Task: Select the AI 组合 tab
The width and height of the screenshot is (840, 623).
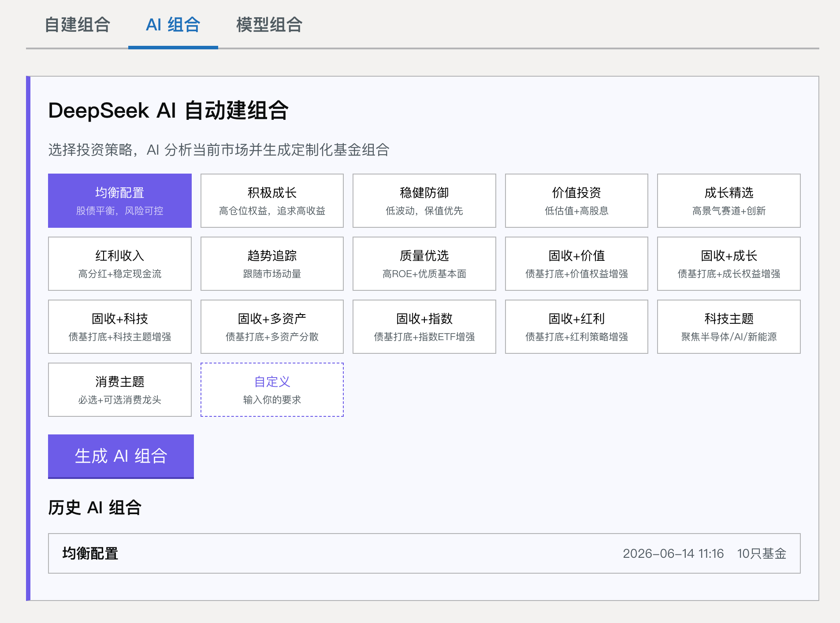Action: [173, 25]
